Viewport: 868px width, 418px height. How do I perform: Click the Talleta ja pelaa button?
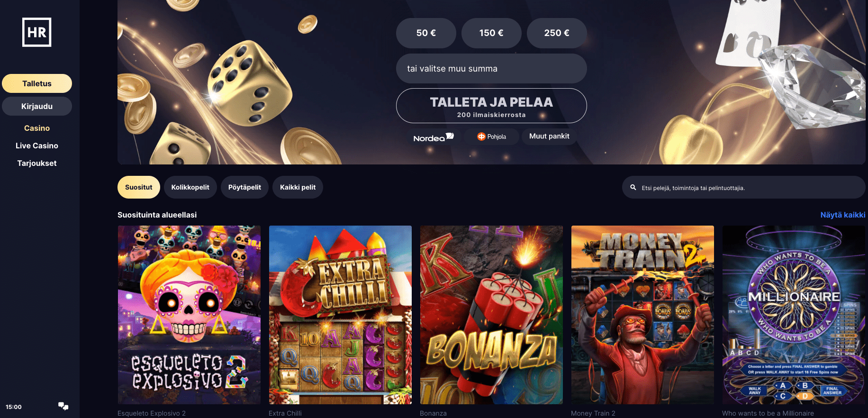click(x=491, y=106)
